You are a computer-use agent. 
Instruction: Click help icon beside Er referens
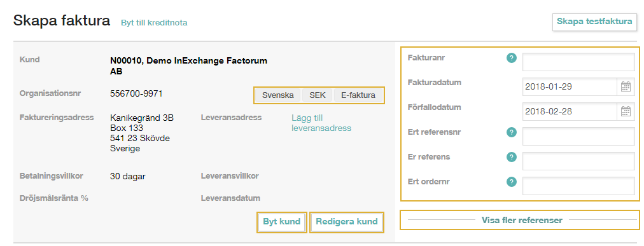(512, 157)
